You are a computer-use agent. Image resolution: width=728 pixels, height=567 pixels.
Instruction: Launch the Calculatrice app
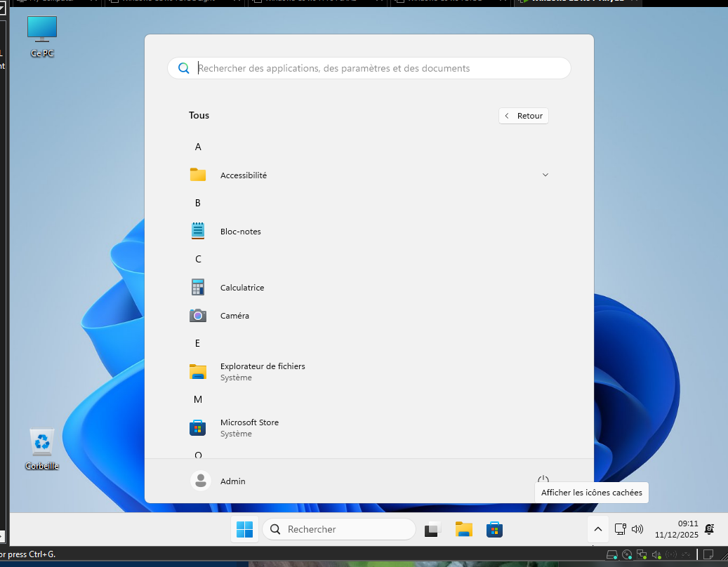pos(241,288)
